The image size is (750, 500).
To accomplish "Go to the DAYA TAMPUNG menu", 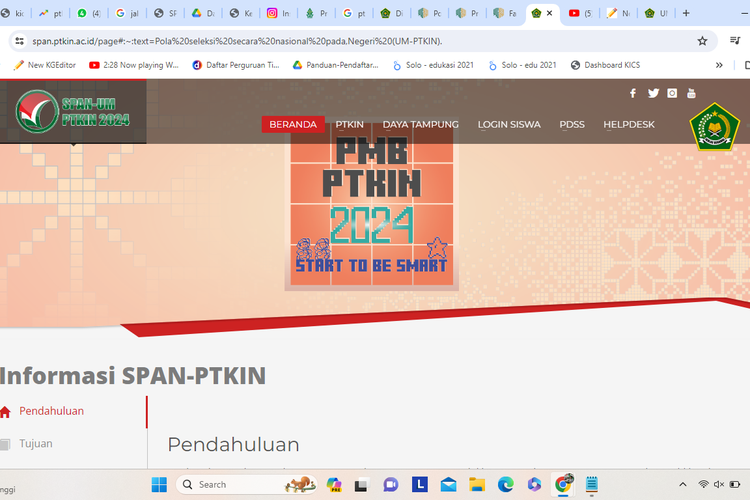I will 420,125.
